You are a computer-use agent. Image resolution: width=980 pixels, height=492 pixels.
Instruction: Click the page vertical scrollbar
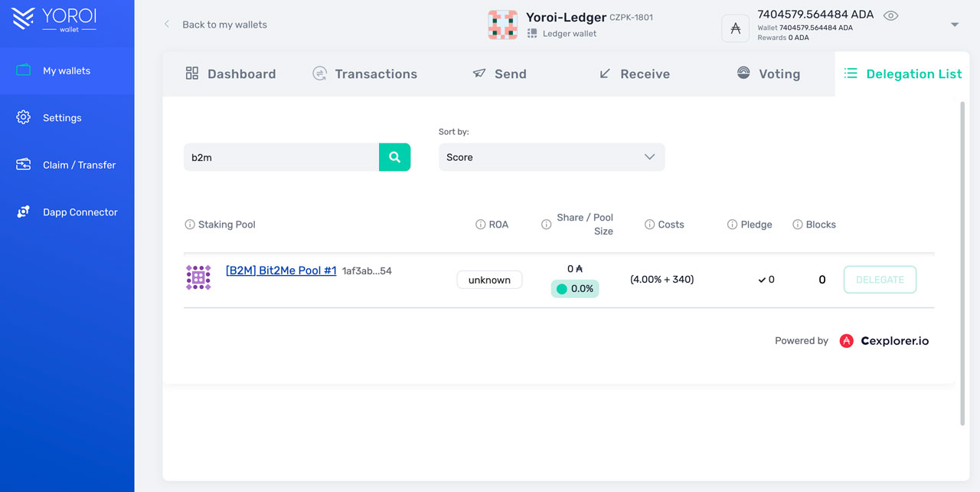pyautogui.click(x=963, y=263)
